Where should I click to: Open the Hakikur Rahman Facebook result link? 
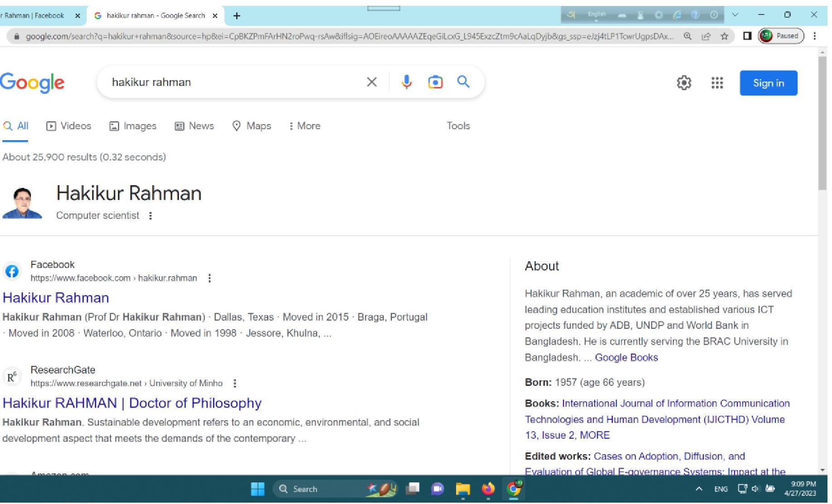pyautogui.click(x=56, y=298)
